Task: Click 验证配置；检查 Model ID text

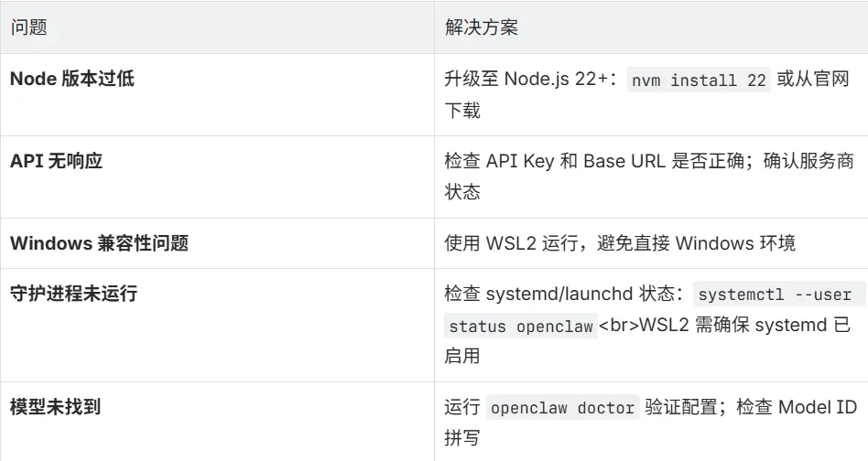Action: [751, 408]
